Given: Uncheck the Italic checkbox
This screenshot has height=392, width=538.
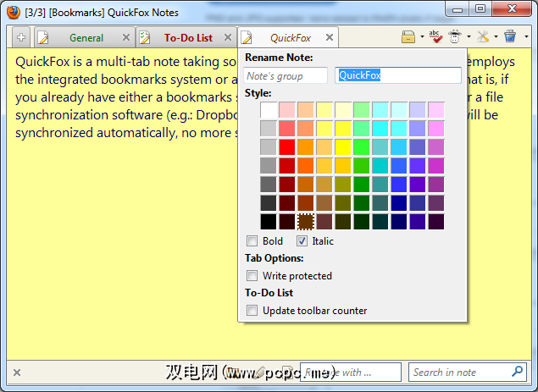Looking at the screenshot, I should (302, 241).
